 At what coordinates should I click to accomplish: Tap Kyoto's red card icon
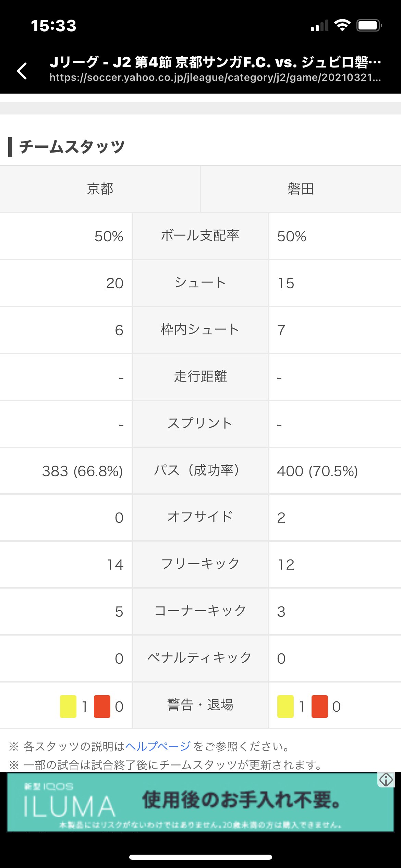(102, 706)
